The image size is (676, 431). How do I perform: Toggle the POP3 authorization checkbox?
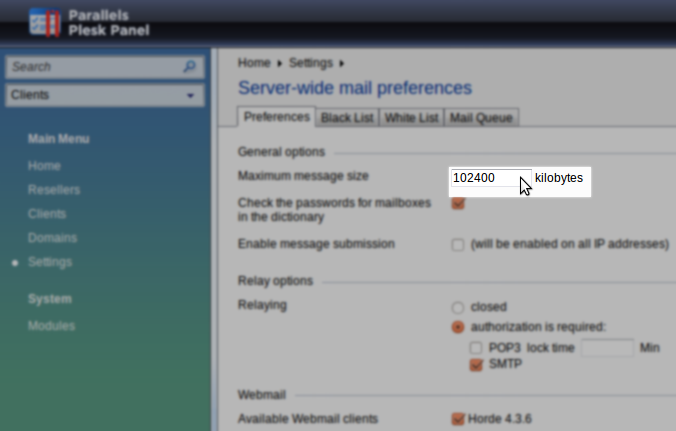coord(476,347)
